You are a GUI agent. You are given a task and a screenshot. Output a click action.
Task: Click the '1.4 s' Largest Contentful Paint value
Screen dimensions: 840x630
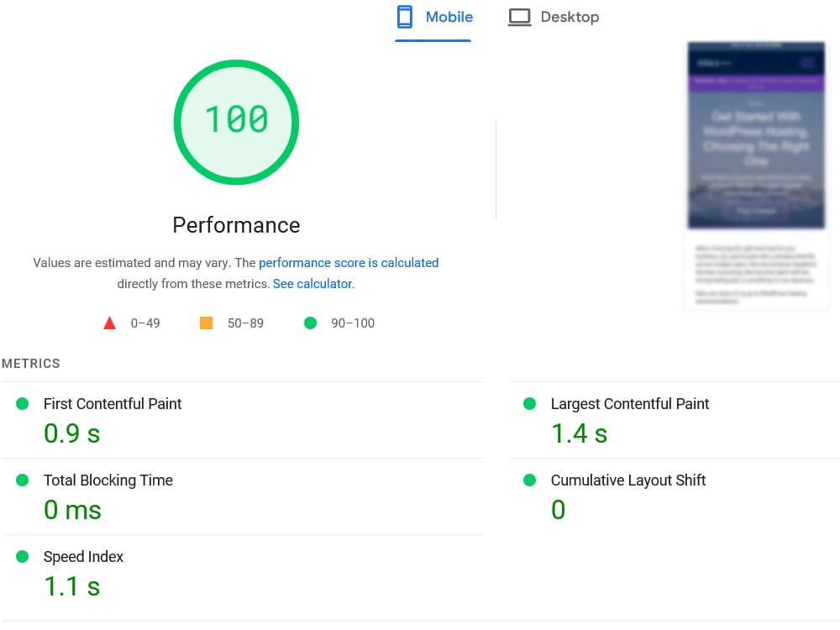tap(579, 433)
